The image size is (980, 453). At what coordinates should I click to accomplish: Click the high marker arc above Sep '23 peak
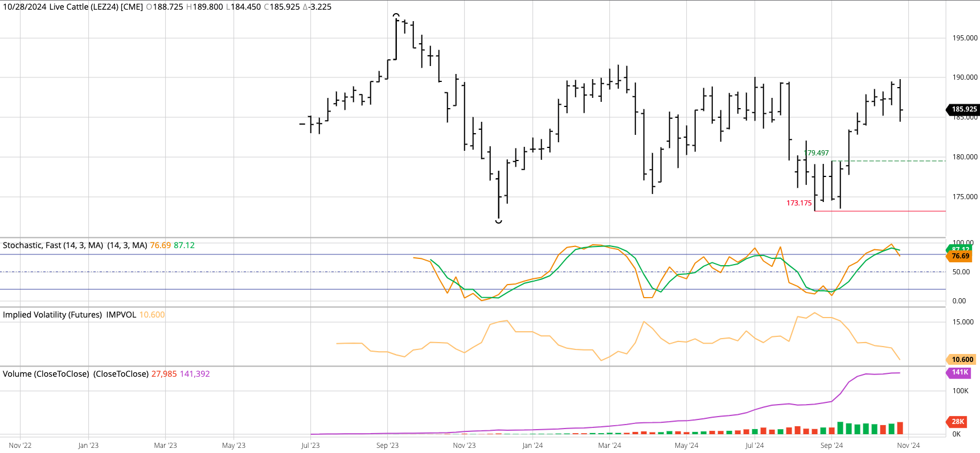pyautogui.click(x=396, y=15)
